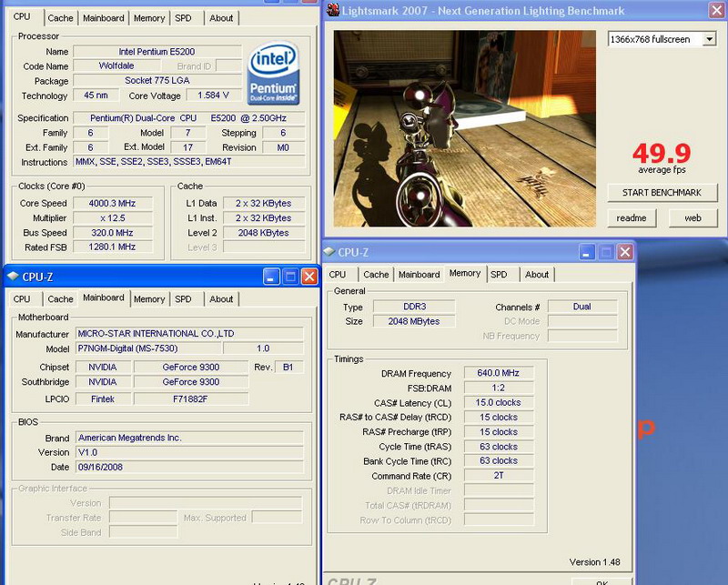Viewport: 728px width, 585px height.
Task: Click the BIOS Brand American Megatrends Inc.
Action: tap(189, 438)
